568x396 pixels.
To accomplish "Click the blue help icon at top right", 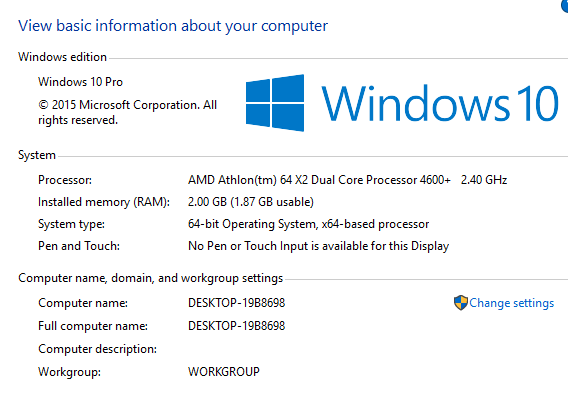I will tap(564, 5).
